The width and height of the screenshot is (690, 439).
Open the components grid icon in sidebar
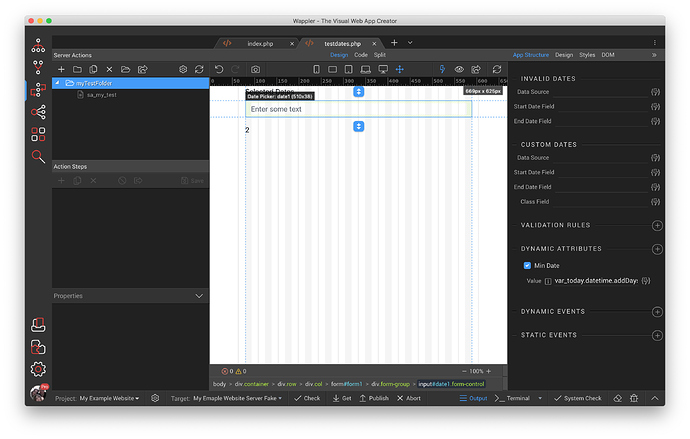[38, 134]
